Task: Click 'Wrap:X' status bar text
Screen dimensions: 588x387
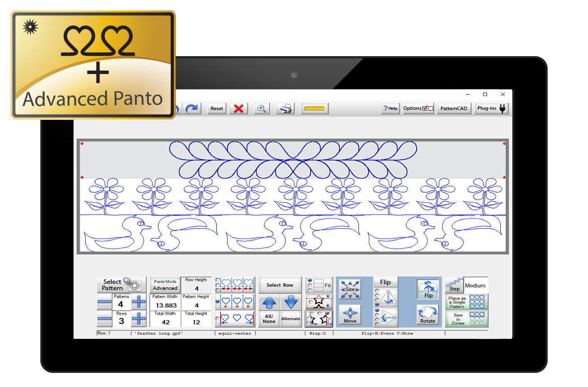Action: point(318,333)
